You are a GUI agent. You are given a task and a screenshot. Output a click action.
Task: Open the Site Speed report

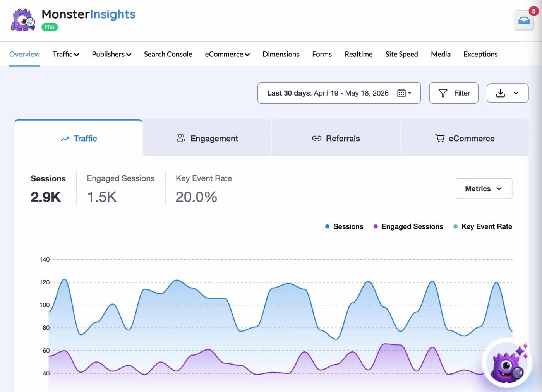(x=401, y=54)
